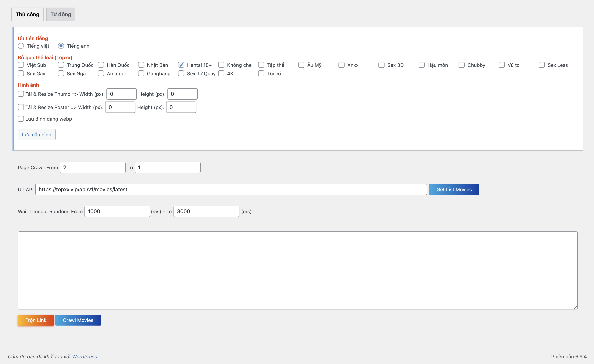The image size is (594, 364).
Task: Click the Get List Movies button
Action: [x=454, y=189]
